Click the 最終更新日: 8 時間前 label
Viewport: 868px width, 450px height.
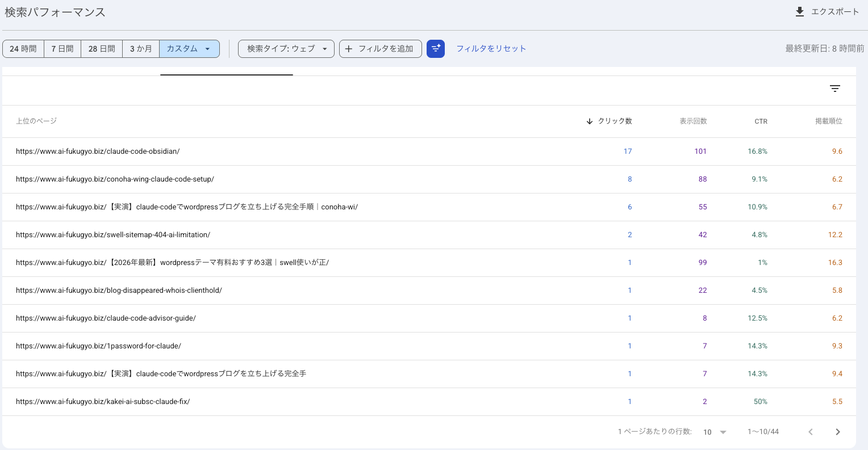825,49
